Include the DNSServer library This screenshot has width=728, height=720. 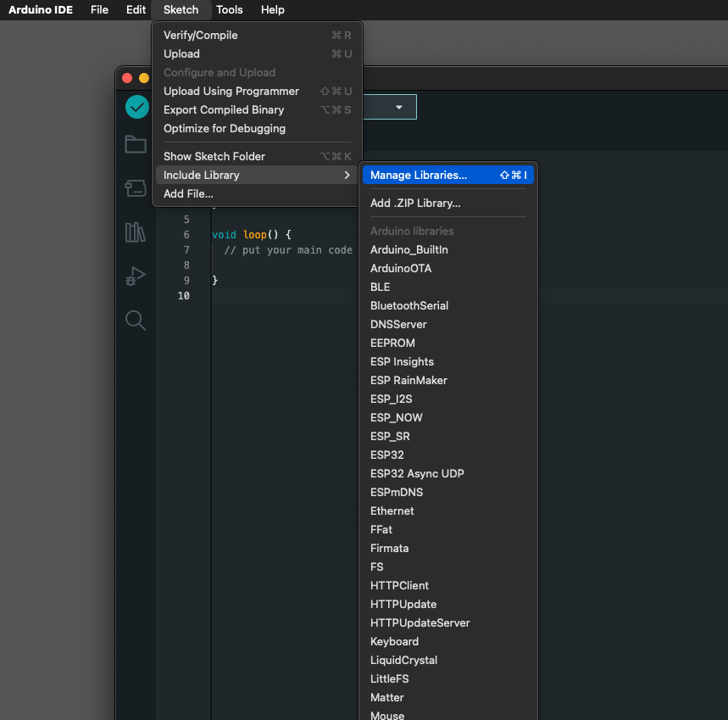click(448, 324)
